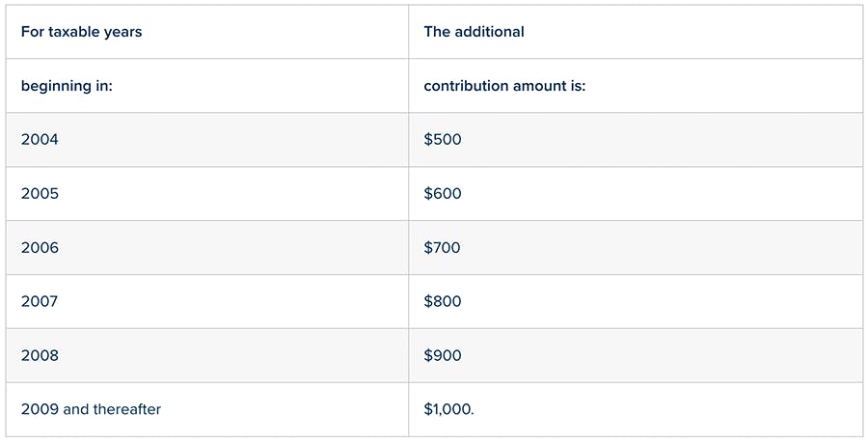Click the 2004 year cell
The image size is (868, 443).
[207, 140]
